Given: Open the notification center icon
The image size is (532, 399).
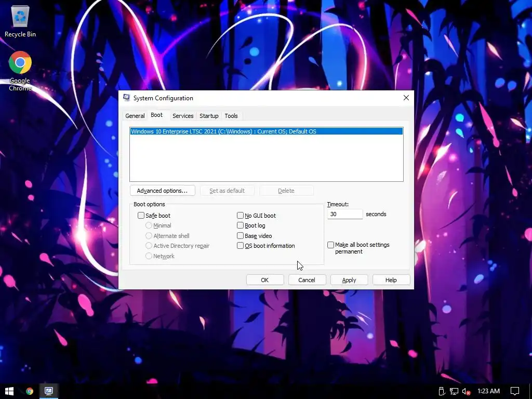Looking at the screenshot, I should 515,391.
